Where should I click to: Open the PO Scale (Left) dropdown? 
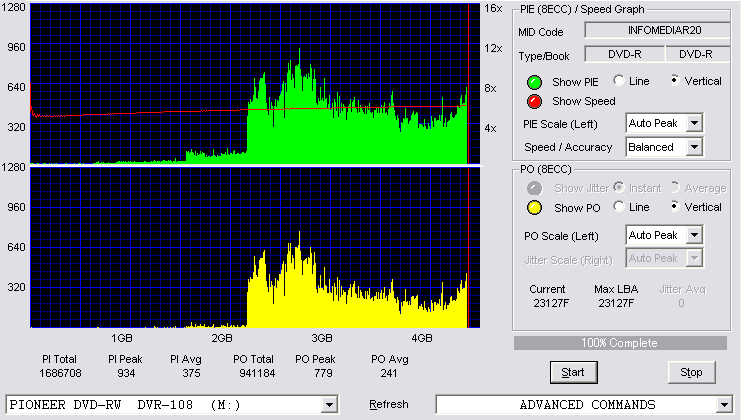pos(694,235)
